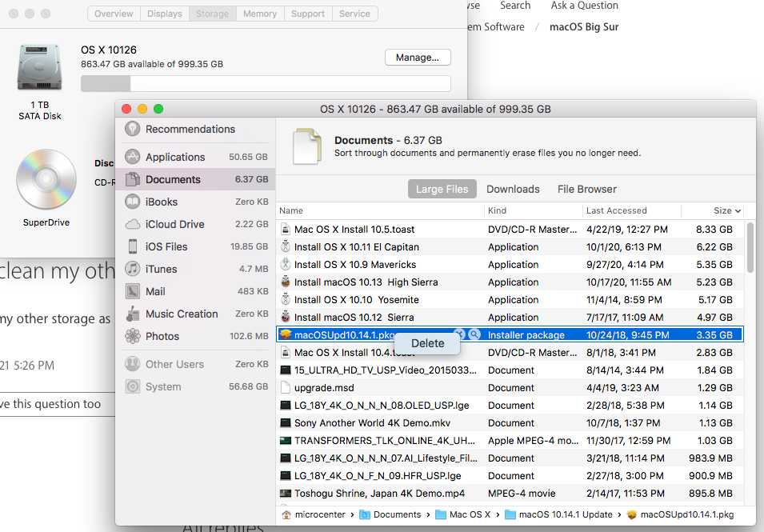The image size is (764, 532).
Task: Click Ask a Question link in browser
Action: click(x=584, y=6)
